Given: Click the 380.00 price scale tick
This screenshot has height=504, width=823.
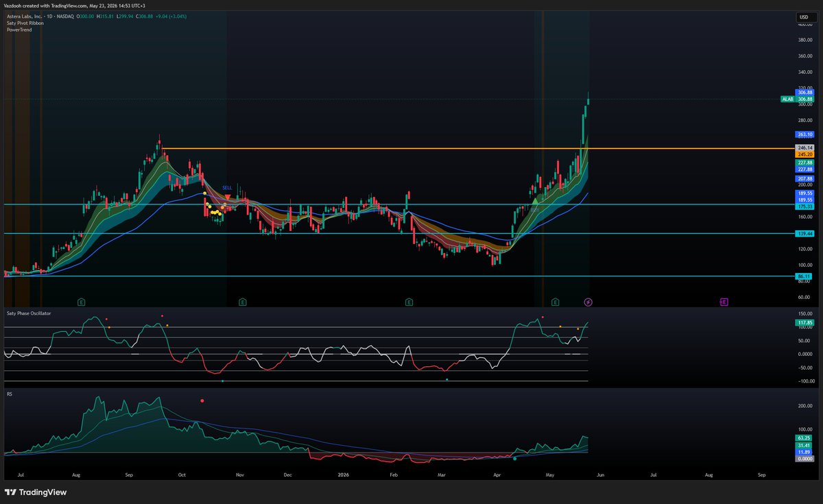Looking at the screenshot, I should click(x=804, y=39).
